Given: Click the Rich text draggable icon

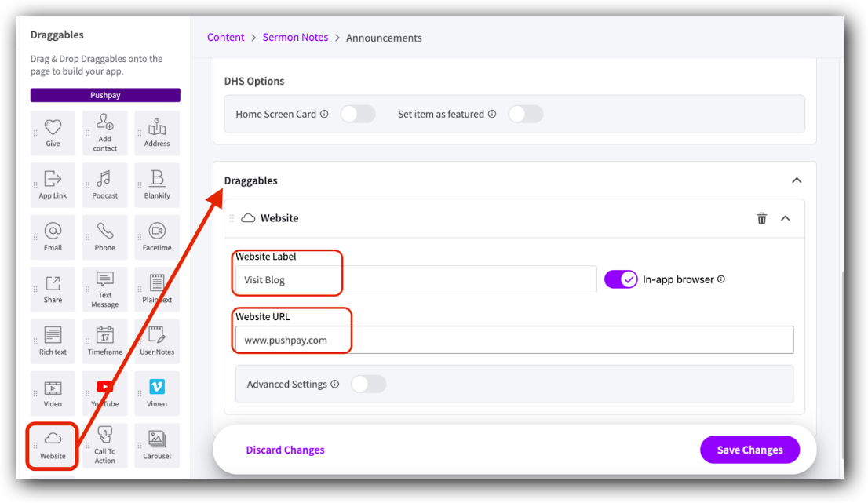Looking at the screenshot, I should tap(53, 341).
